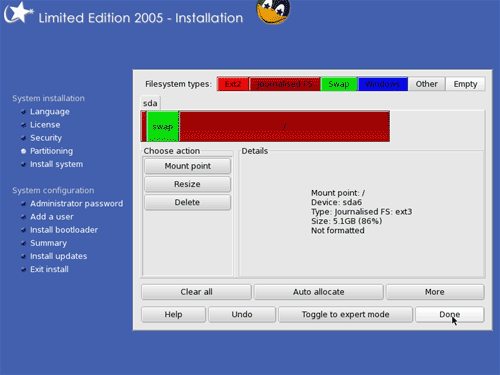Click Toggle to expert mode
This screenshot has height=375, width=500.
point(346,315)
